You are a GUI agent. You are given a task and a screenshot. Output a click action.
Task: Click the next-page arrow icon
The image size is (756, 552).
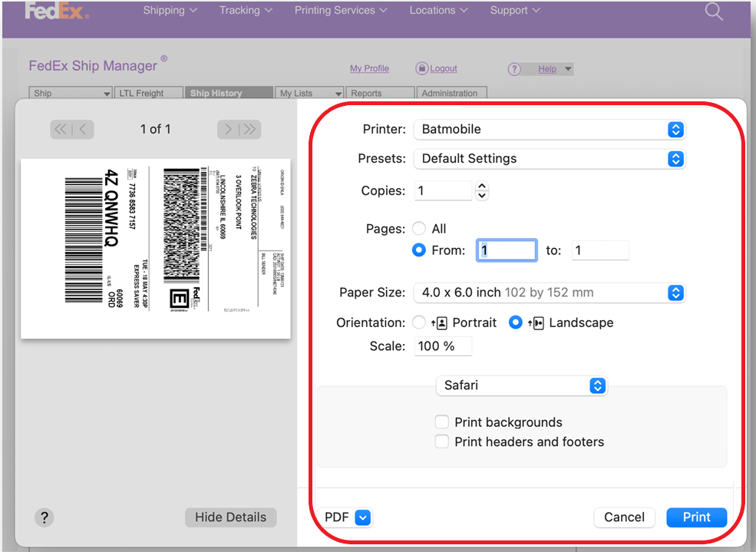click(x=227, y=129)
